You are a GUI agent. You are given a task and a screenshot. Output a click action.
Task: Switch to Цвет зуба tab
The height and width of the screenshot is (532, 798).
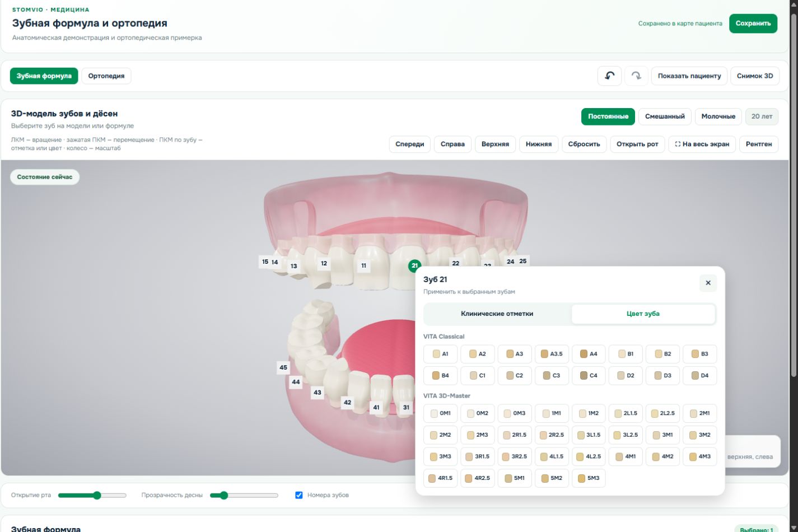tap(643, 314)
